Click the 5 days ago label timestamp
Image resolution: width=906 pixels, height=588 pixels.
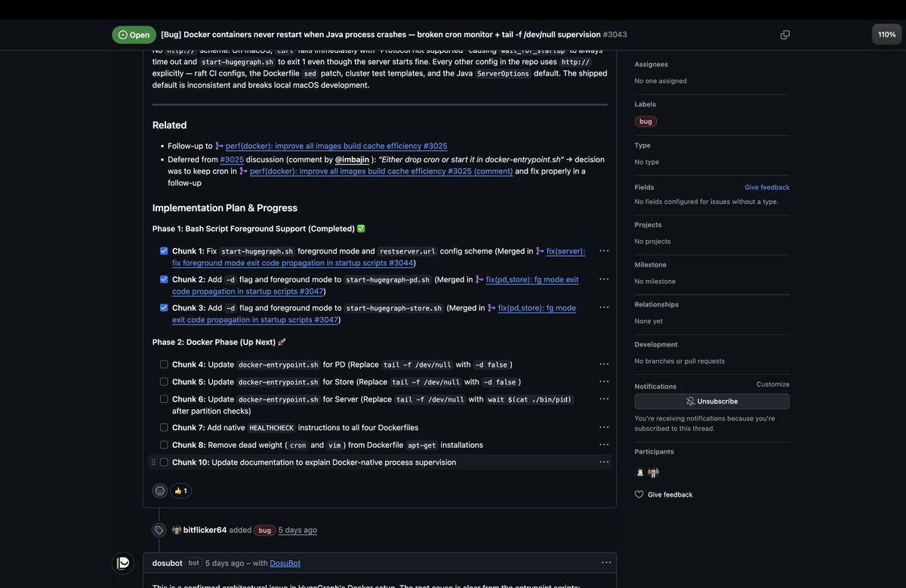297,530
